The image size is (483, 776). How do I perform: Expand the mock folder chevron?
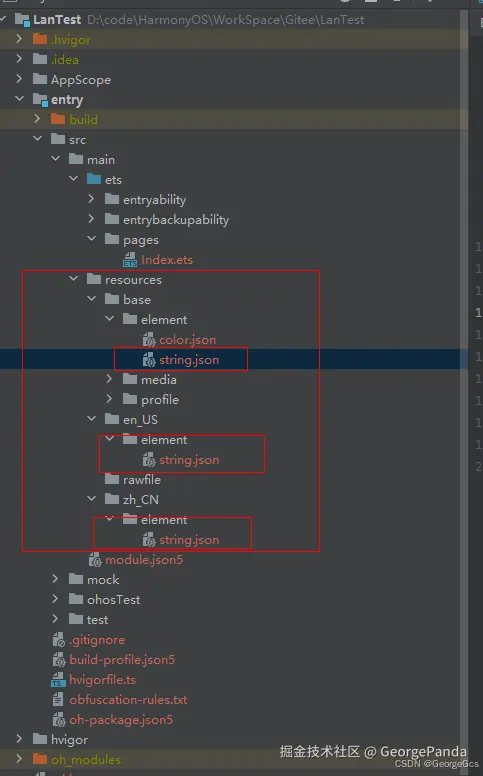(x=55, y=579)
